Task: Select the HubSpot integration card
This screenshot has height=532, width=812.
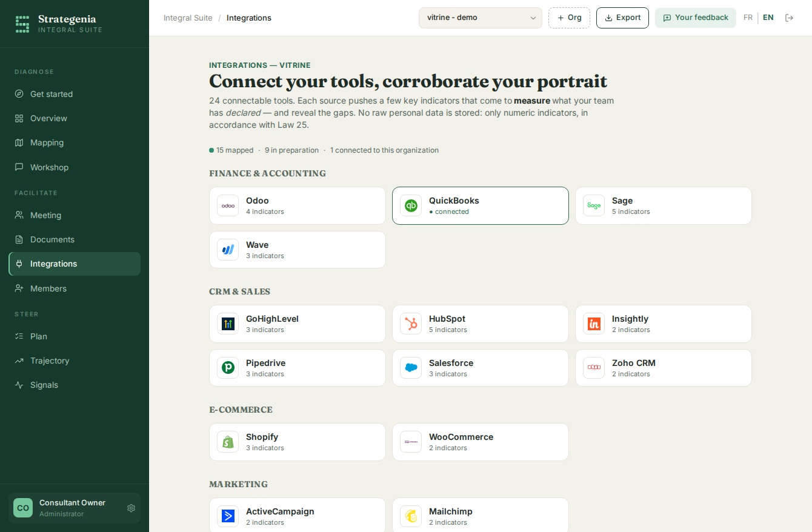Action: (481, 324)
